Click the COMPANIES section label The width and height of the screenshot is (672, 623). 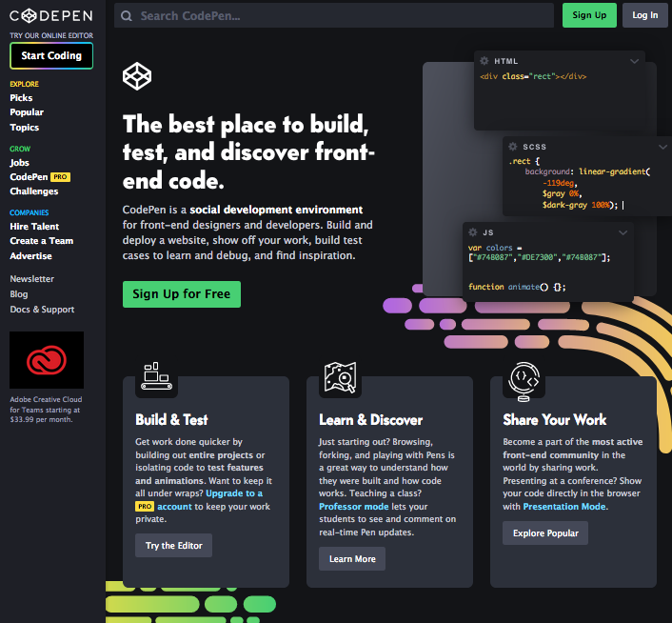(30, 212)
